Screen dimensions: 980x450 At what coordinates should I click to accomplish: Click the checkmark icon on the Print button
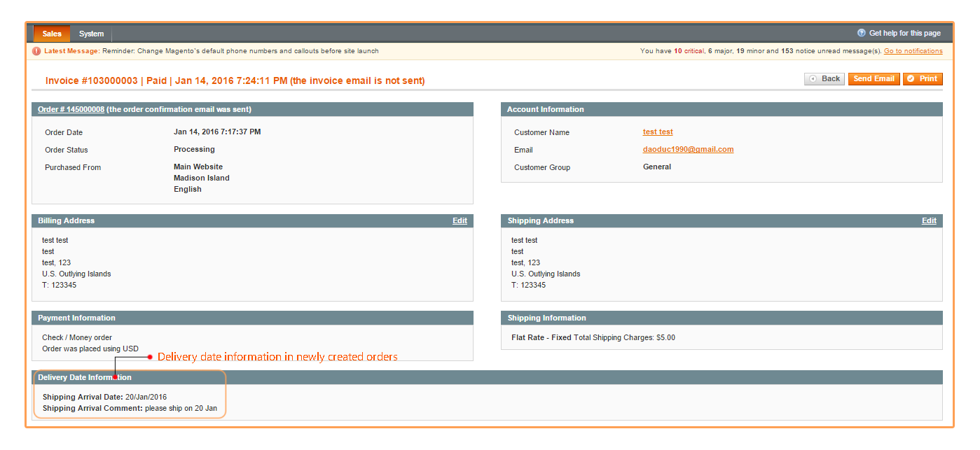[910, 78]
